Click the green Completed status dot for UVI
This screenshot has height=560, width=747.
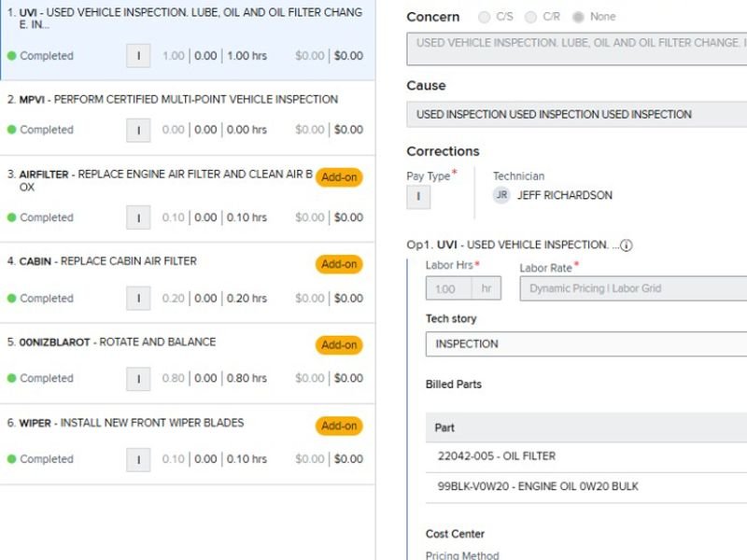coord(11,56)
